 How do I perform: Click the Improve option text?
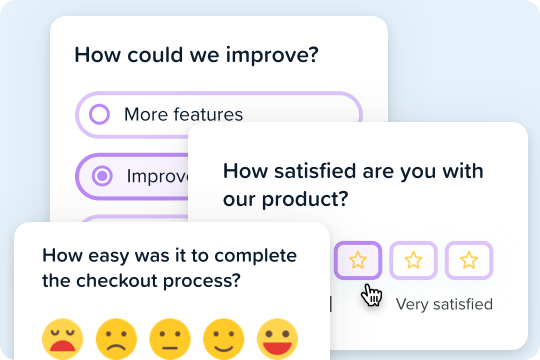coord(157,176)
